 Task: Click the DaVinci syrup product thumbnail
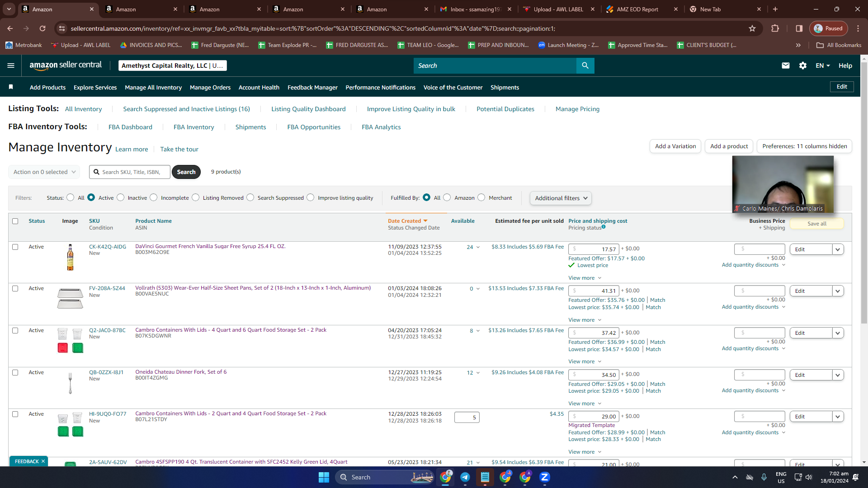pos(70,257)
